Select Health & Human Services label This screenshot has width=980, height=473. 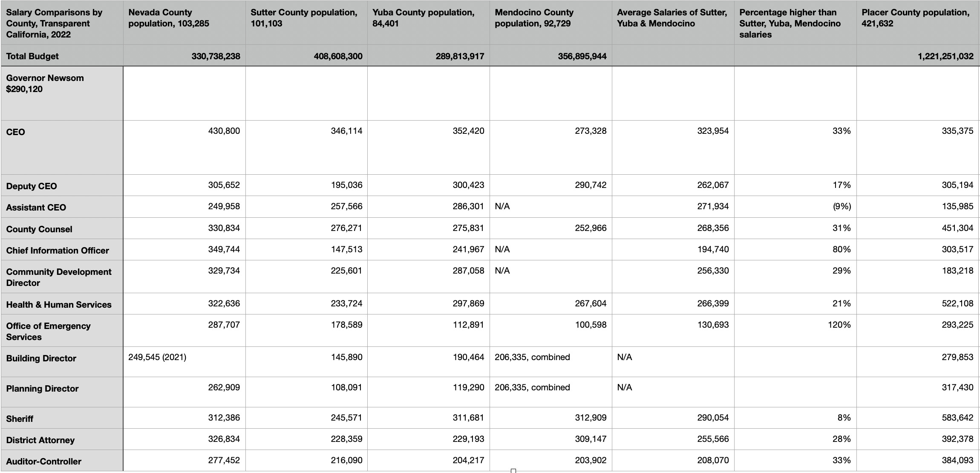click(59, 305)
